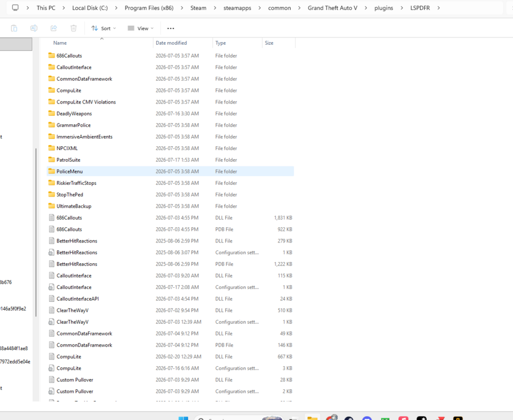Click the 686Callouts folder icon
The width and height of the screenshot is (513, 420).
52,55
